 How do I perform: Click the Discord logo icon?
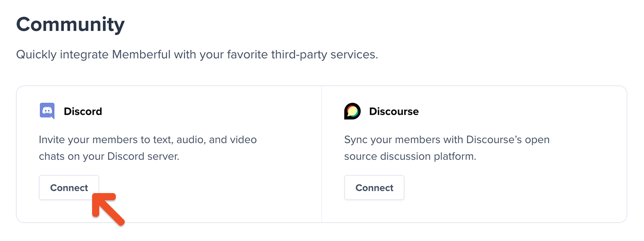point(47,111)
